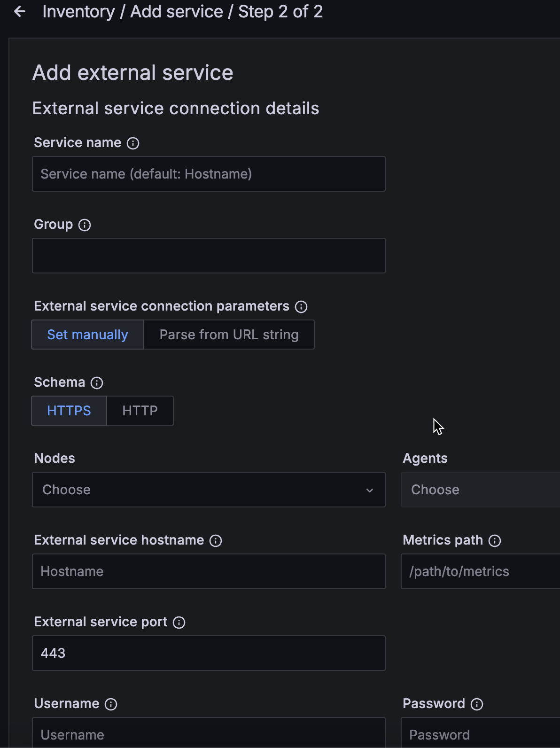
Task: Click info icon beside External service port
Action: (x=179, y=623)
